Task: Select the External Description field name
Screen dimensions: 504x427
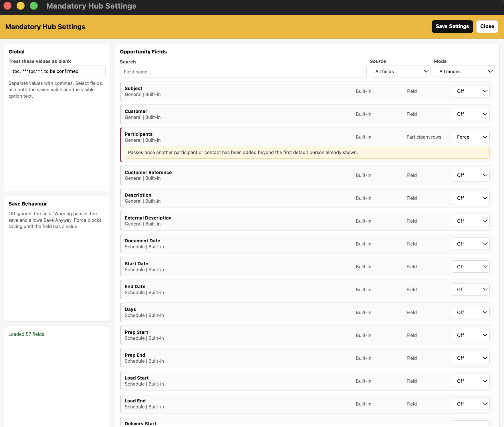Action: (x=148, y=218)
